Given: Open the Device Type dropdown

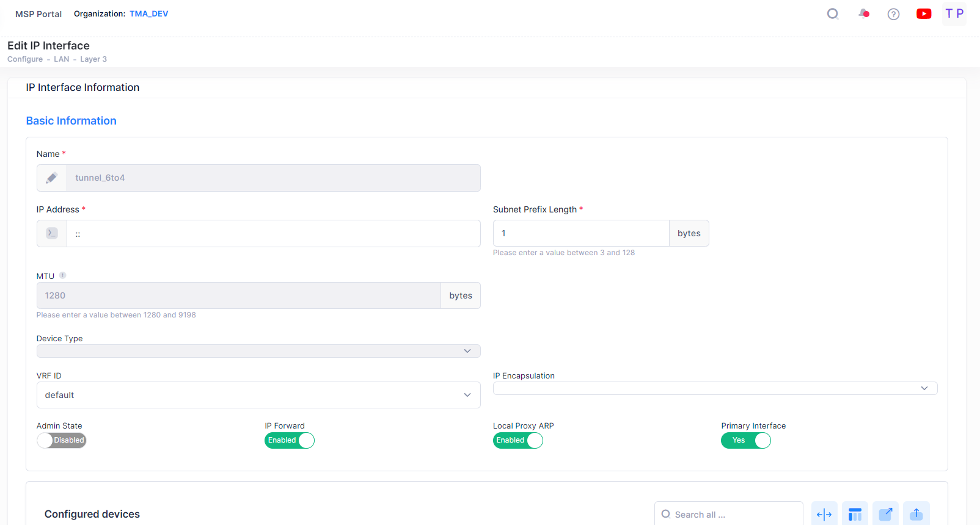Looking at the screenshot, I should point(258,351).
